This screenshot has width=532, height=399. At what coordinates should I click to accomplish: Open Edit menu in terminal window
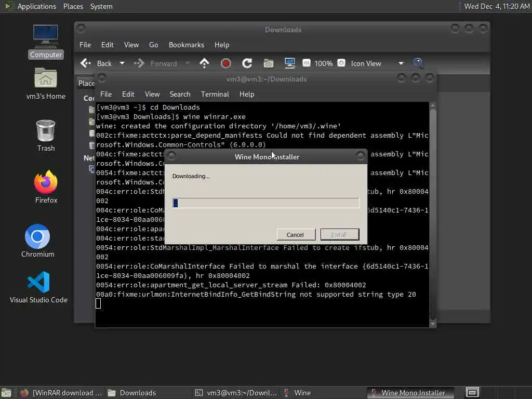(128, 95)
